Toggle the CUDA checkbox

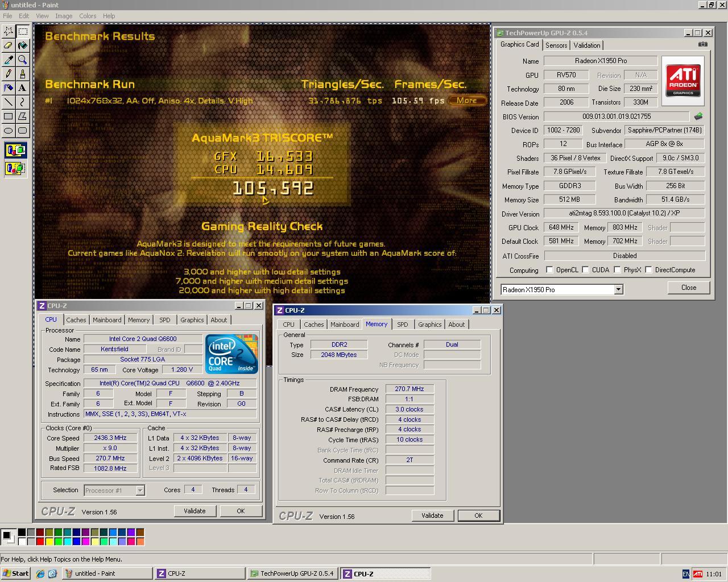585,270
